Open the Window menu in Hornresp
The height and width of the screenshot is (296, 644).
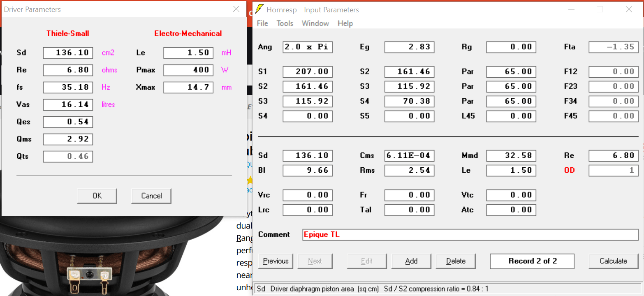tap(315, 23)
